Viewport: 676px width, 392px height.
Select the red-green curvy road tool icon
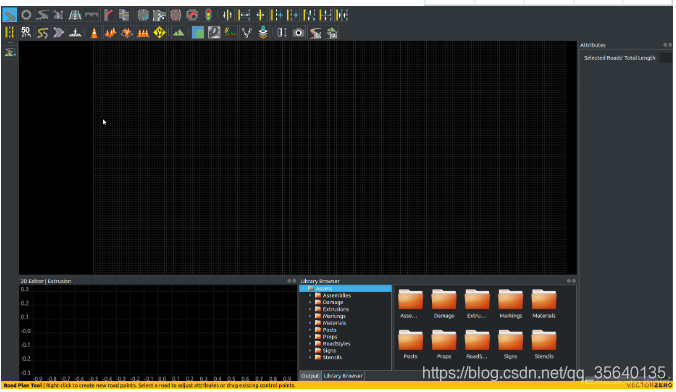(x=315, y=32)
